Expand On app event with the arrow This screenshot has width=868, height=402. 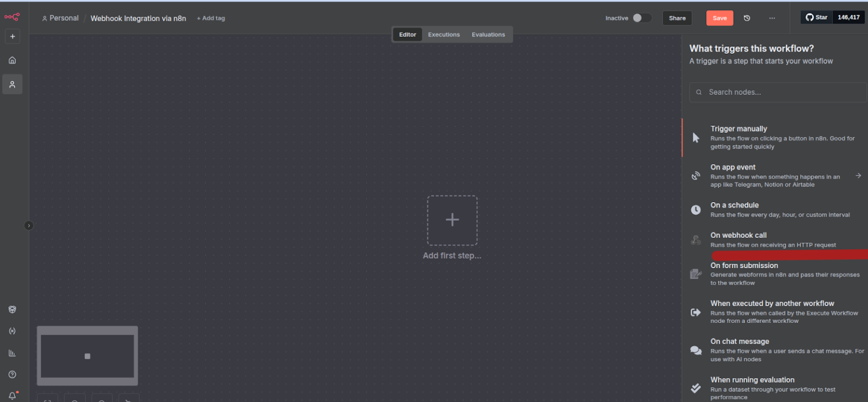(858, 176)
